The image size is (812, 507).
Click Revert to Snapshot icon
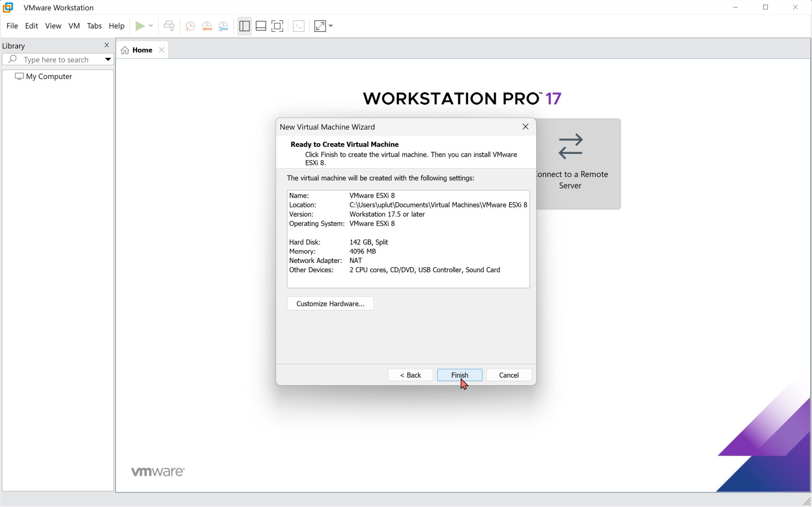point(207,26)
